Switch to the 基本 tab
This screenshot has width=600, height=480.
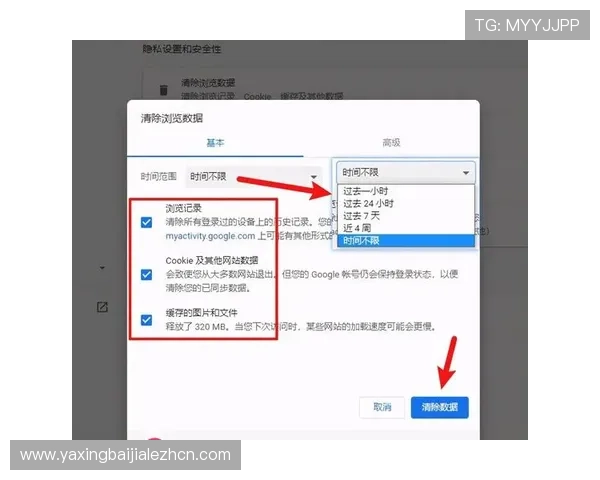[x=215, y=143]
